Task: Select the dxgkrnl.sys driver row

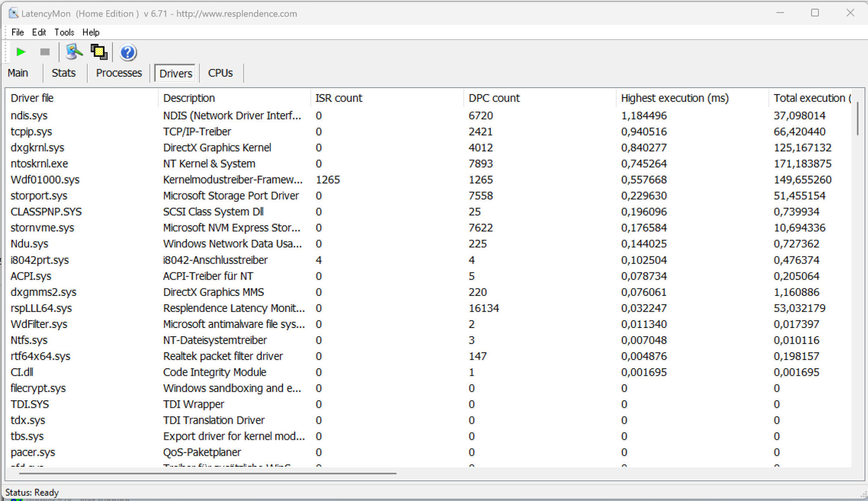Action: pos(38,148)
